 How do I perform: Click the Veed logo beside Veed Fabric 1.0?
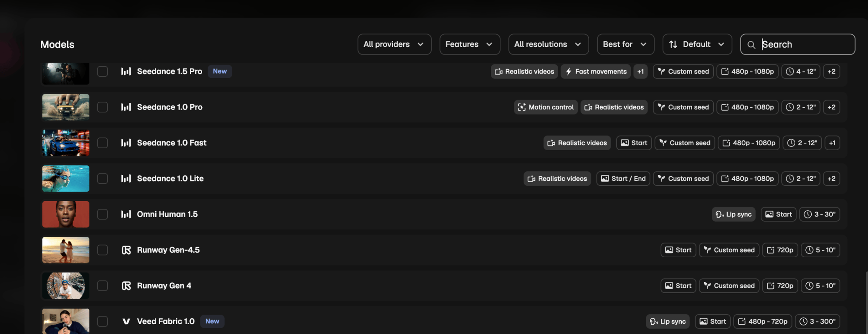pos(126,322)
